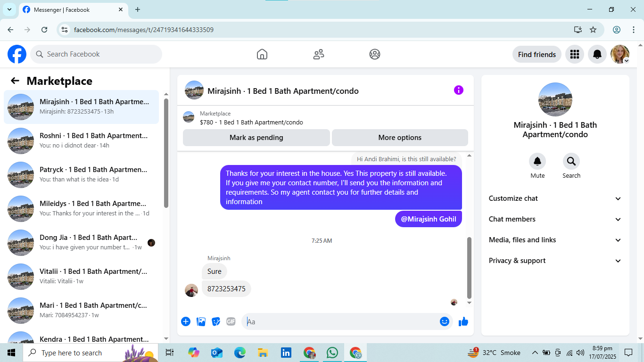Mute this conversation

click(537, 162)
